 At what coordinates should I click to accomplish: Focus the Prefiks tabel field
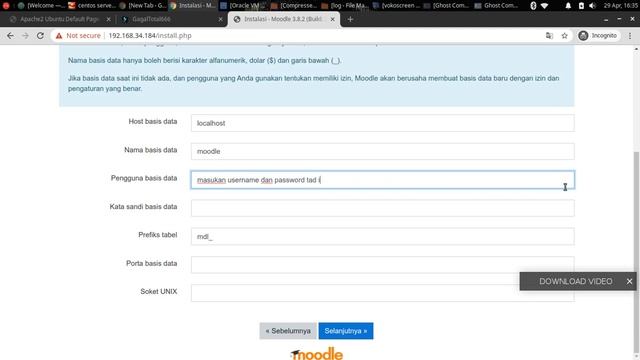(382, 236)
